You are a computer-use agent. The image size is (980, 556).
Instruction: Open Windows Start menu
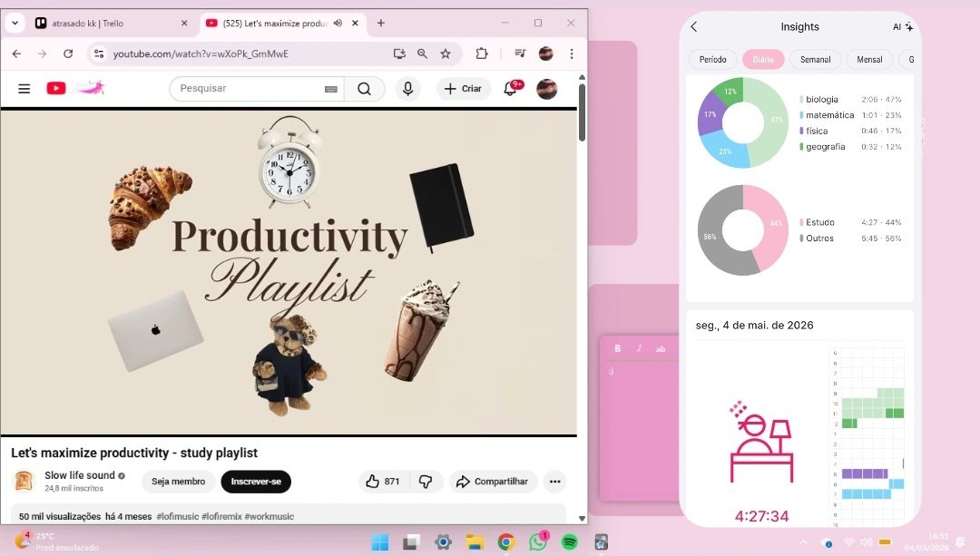[x=380, y=541]
